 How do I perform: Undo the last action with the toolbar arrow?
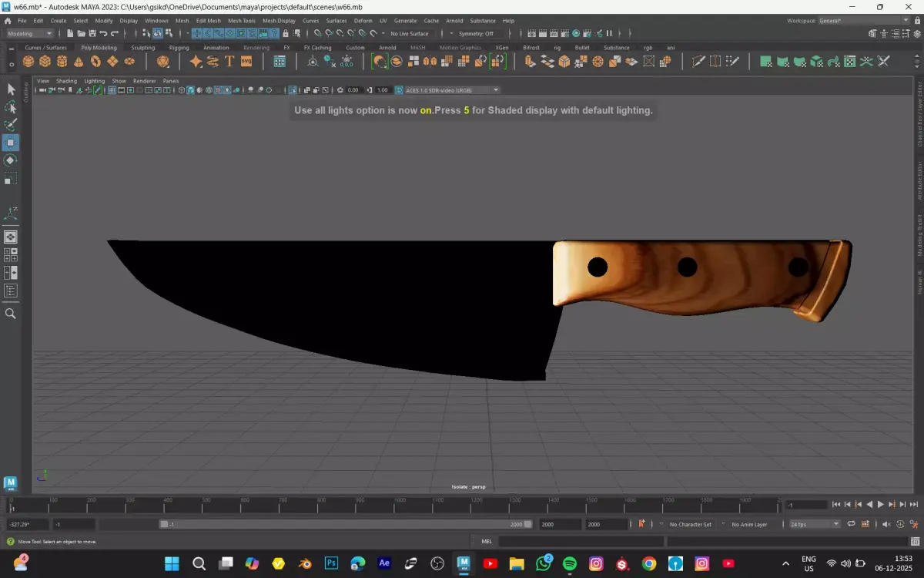pyautogui.click(x=103, y=33)
